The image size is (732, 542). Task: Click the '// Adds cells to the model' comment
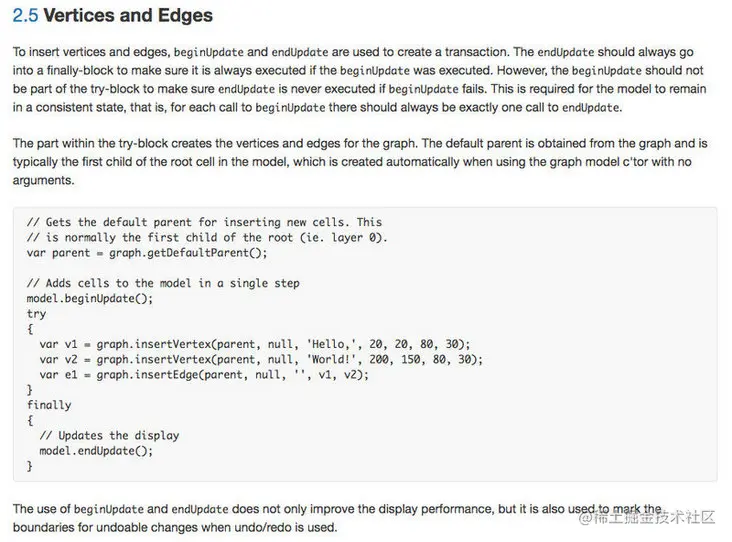click(162, 283)
